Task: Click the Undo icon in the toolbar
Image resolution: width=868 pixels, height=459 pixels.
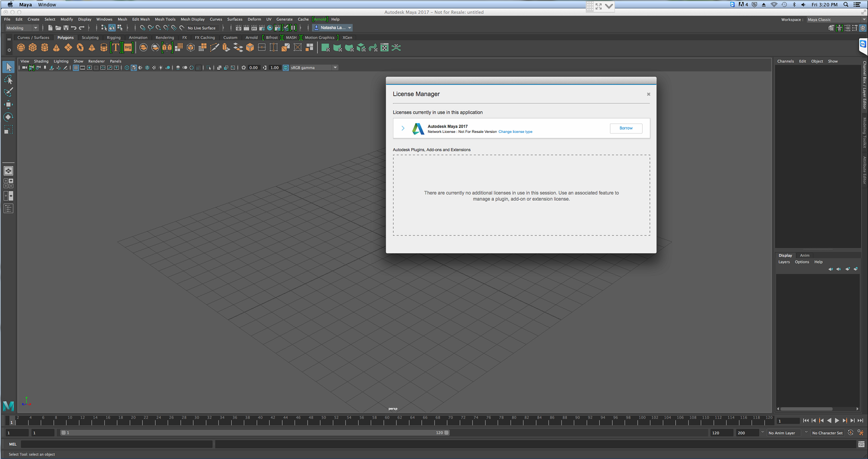Action: click(x=74, y=28)
